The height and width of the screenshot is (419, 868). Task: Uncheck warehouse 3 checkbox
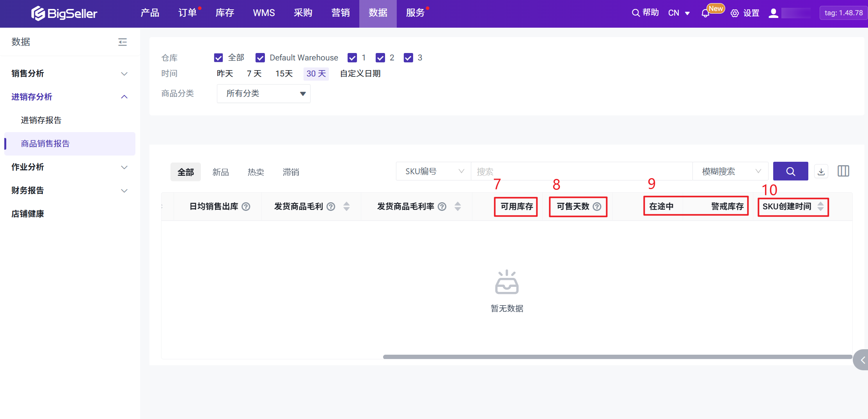[408, 58]
